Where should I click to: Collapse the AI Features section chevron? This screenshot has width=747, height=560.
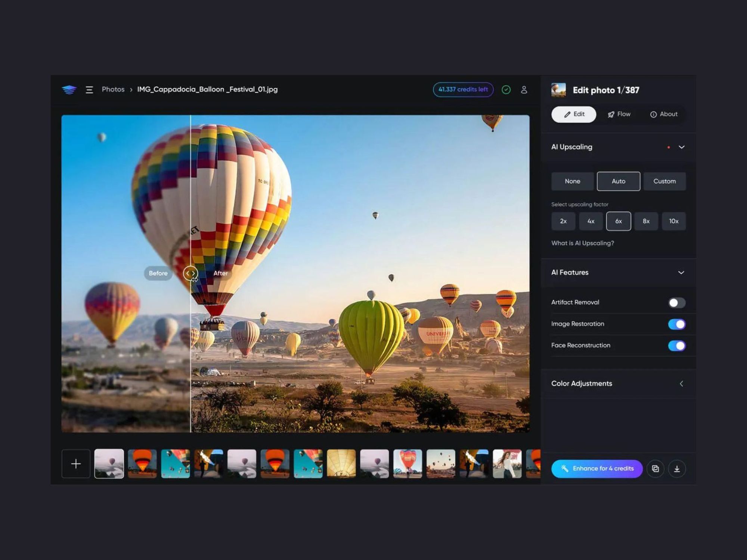click(681, 273)
